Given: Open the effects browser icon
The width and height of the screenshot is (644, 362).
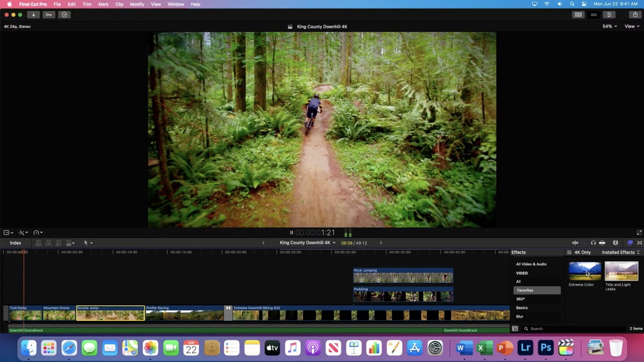Looking at the screenshot, I should pos(630,243).
